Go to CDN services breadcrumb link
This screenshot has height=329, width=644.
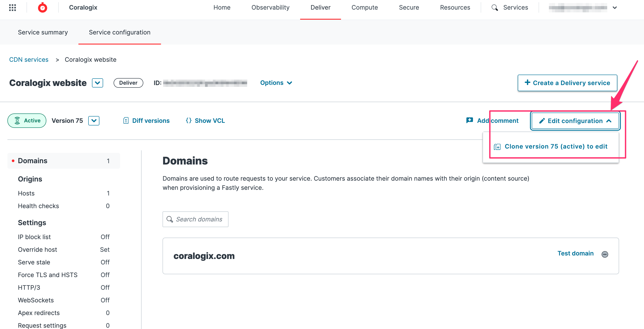tap(29, 59)
